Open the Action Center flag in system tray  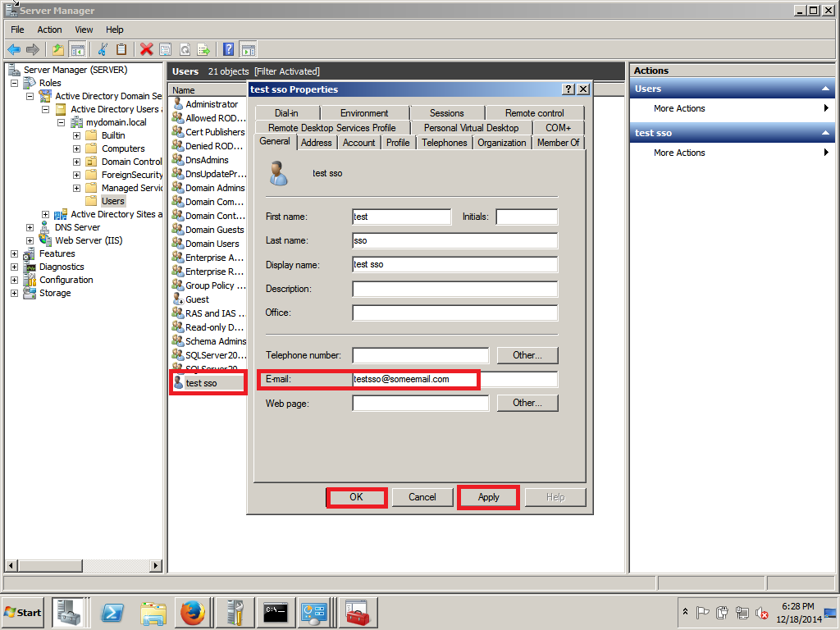tap(702, 613)
